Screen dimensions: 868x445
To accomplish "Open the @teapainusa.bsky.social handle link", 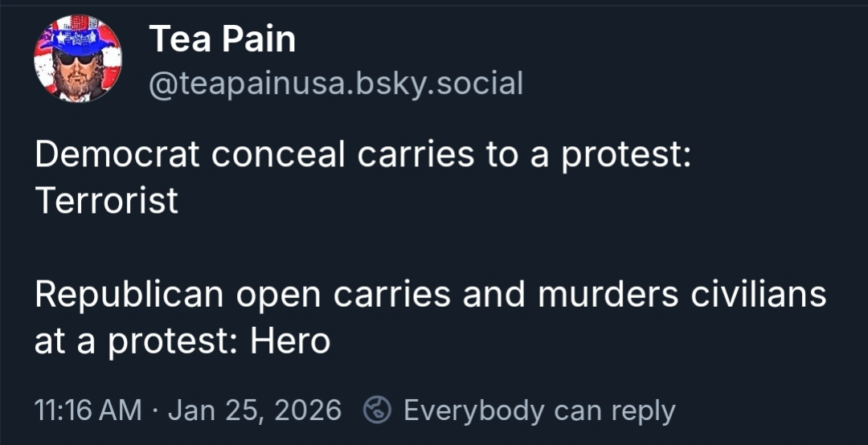I will [336, 82].
